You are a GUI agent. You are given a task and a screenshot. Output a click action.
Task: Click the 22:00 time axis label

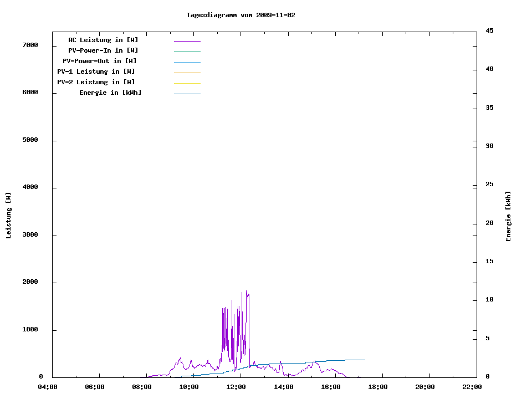(x=472, y=387)
